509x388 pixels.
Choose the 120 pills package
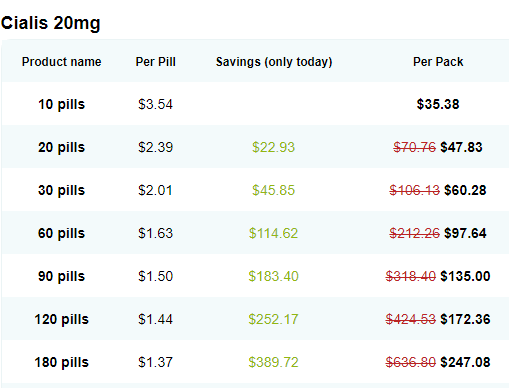(62, 319)
